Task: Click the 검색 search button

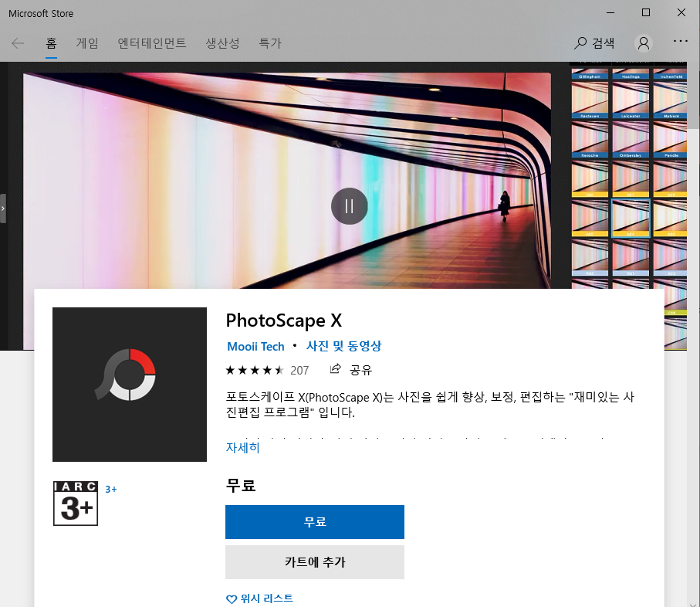Action: click(594, 43)
